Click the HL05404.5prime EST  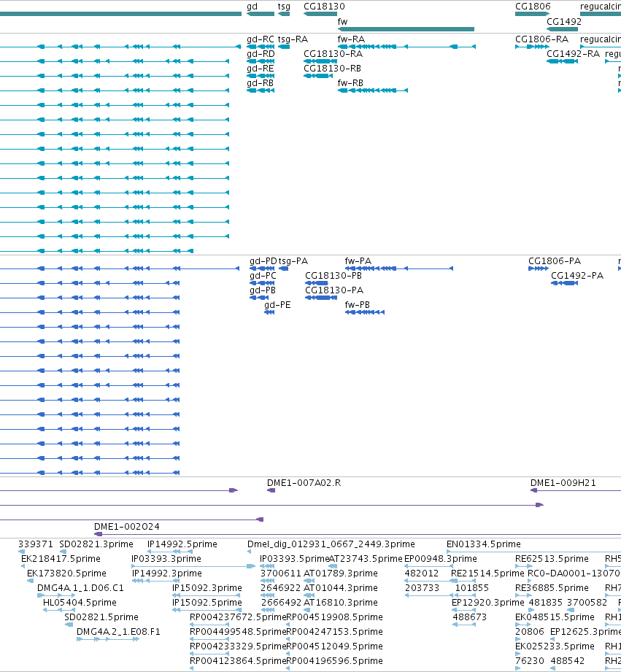click(x=58, y=610)
